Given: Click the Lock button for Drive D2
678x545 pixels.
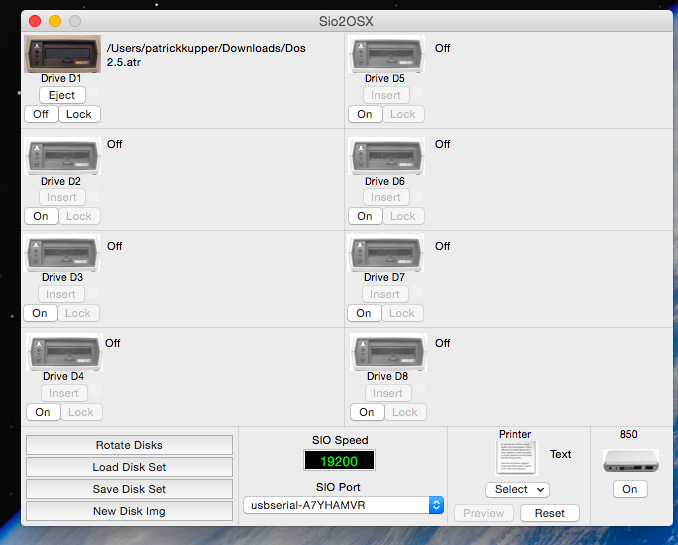Looking at the screenshot, I should (79, 216).
